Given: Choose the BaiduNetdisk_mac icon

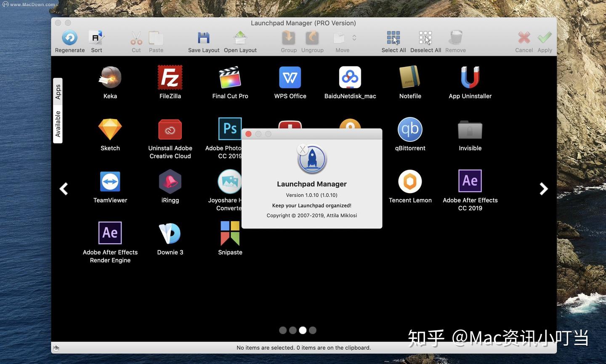Looking at the screenshot, I should [350, 77].
